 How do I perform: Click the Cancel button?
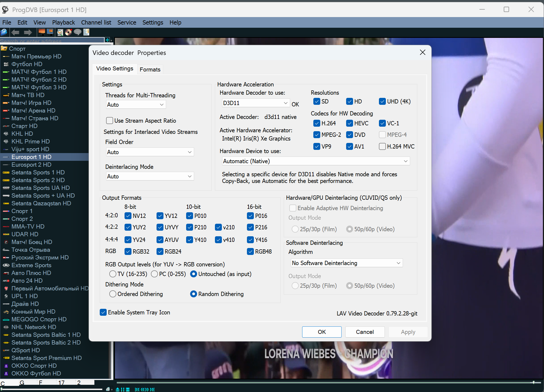click(x=365, y=332)
